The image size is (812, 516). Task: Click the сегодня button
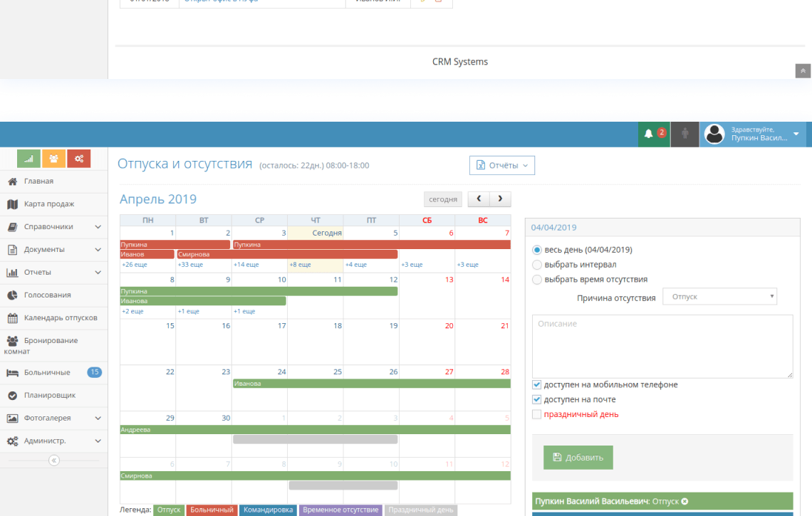[x=442, y=199]
